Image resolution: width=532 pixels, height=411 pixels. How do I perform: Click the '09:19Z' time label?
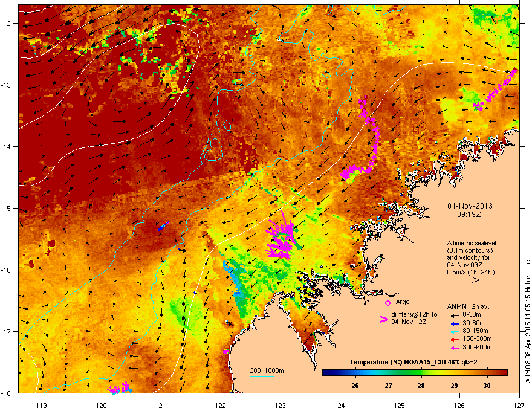[469, 215]
